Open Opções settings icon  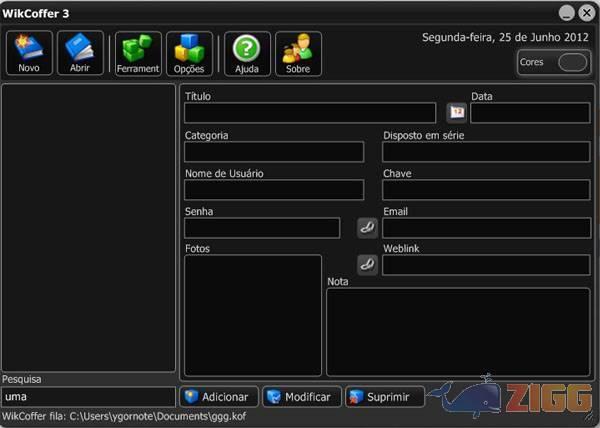coord(189,53)
